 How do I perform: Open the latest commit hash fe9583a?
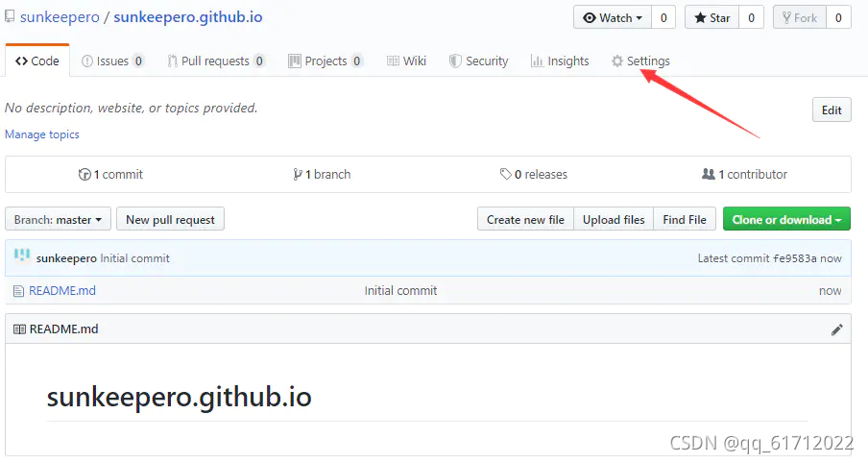click(x=794, y=258)
